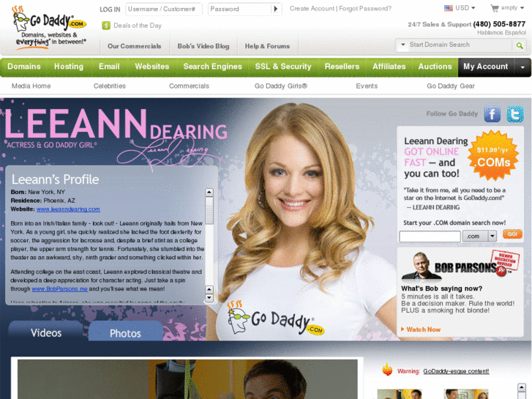Click Forgot Password link

[x=365, y=9]
